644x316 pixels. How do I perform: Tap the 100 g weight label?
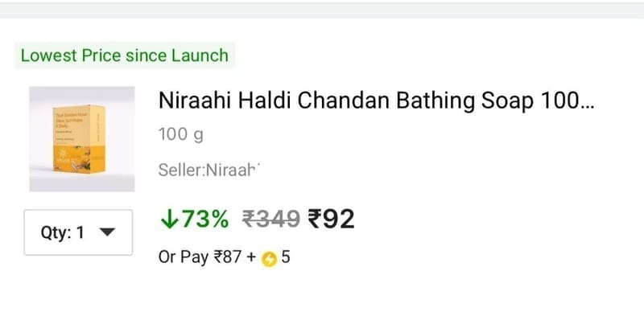(180, 134)
